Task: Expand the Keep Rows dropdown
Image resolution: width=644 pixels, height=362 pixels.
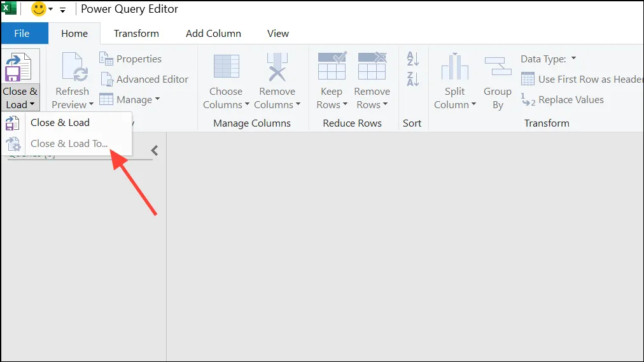Action: tap(345, 104)
